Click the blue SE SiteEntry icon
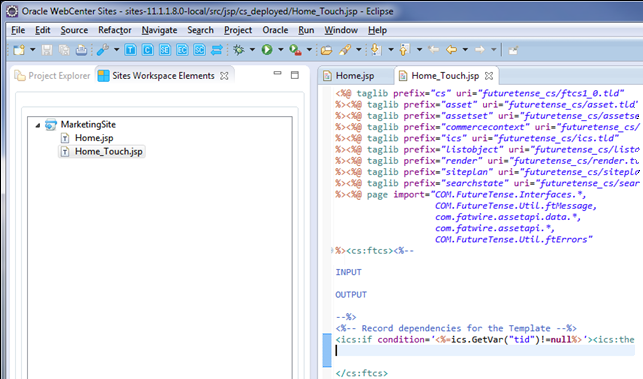Viewport: 643px width, 379px height. 165,50
